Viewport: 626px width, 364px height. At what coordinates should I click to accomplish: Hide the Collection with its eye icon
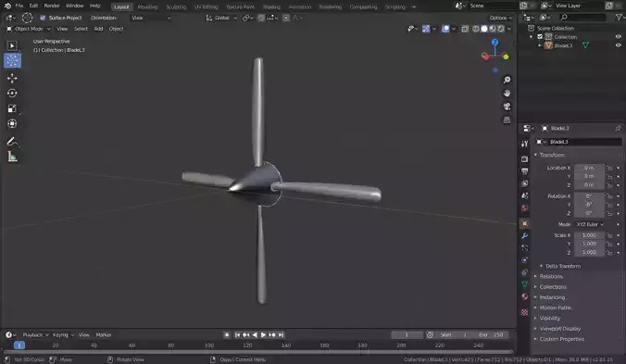[618, 37]
